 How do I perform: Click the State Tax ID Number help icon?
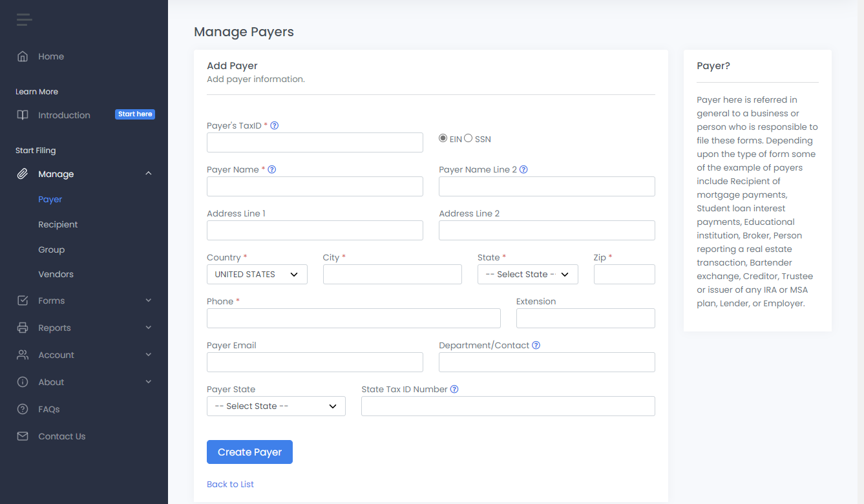pyautogui.click(x=454, y=389)
